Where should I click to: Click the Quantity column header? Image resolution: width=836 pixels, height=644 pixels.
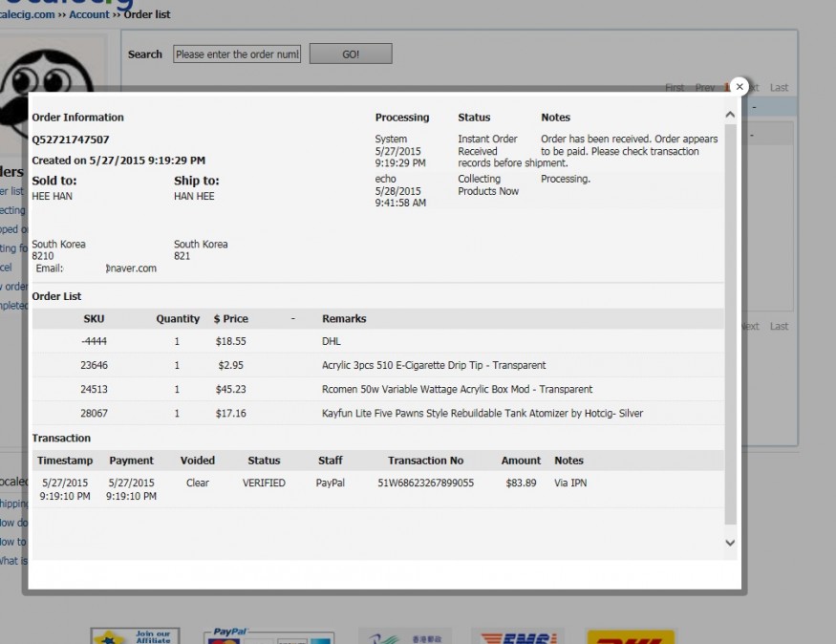tap(178, 319)
